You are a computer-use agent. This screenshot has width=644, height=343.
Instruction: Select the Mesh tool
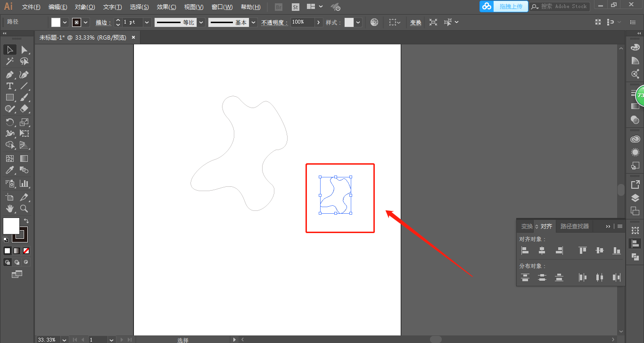(x=10, y=159)
